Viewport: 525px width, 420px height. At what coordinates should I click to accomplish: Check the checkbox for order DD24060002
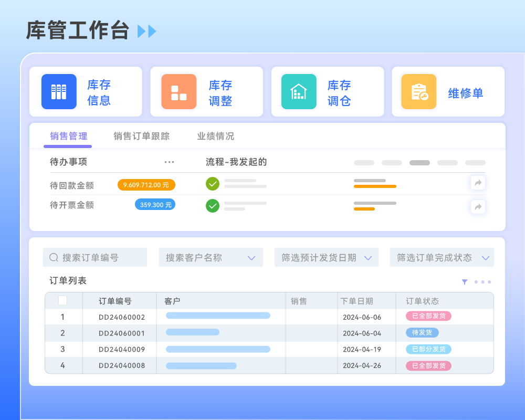tap(63, 317)
